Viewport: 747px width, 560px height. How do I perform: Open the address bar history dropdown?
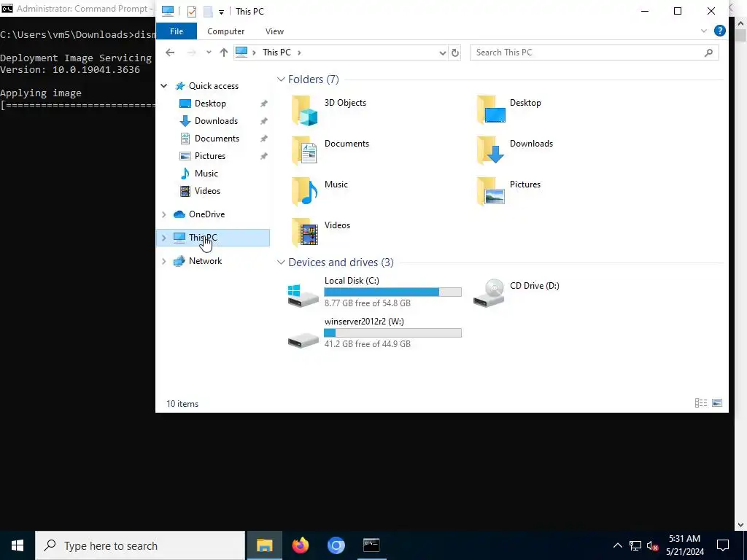[443, 52]
